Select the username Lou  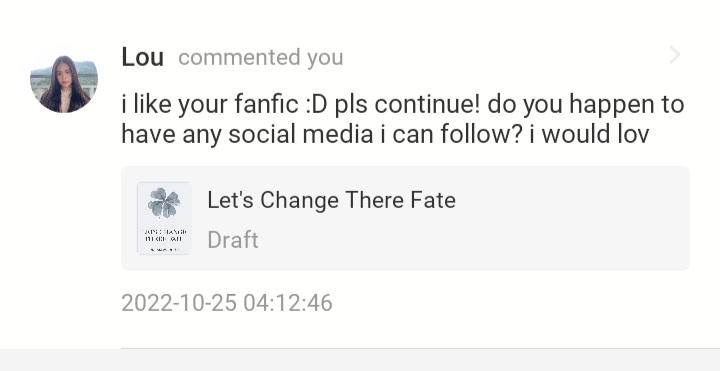click(x=142, y=57)
